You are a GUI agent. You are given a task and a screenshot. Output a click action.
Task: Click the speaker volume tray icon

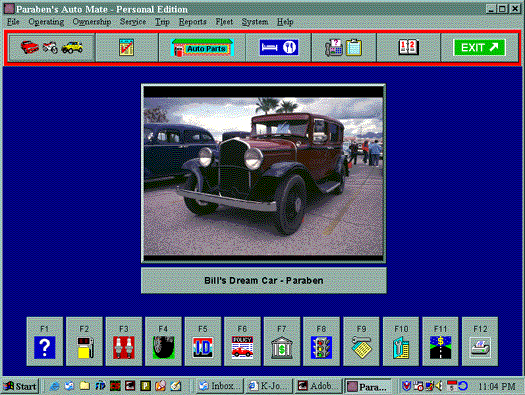point(439,386)
